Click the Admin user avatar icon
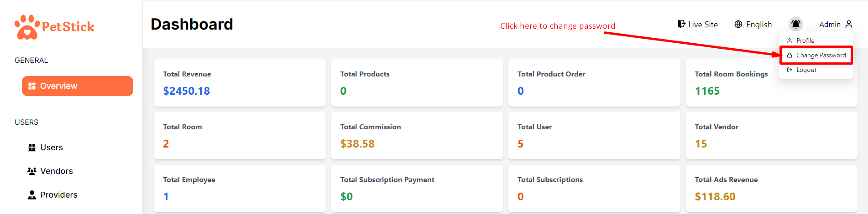 click(x=849, y=24)
